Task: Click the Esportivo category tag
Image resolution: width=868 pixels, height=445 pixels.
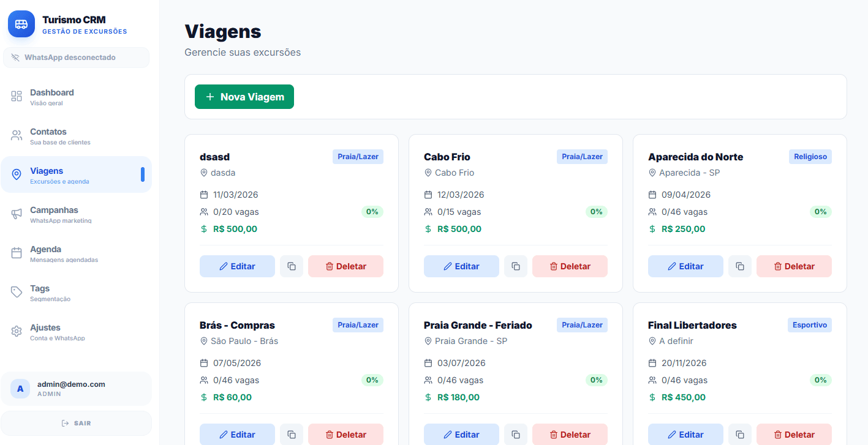Action: [x=809, y=324]
